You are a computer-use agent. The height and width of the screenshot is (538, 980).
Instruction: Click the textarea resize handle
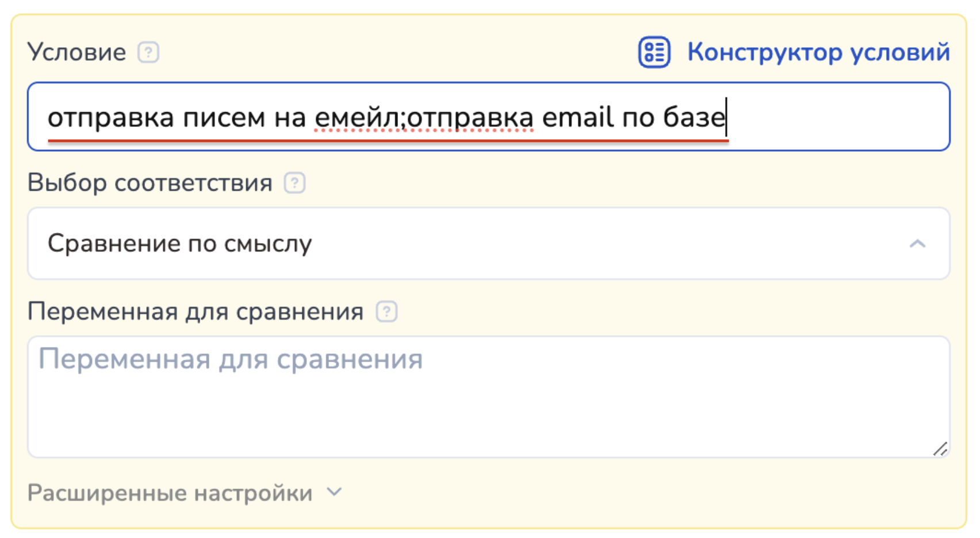coord(940,449)
